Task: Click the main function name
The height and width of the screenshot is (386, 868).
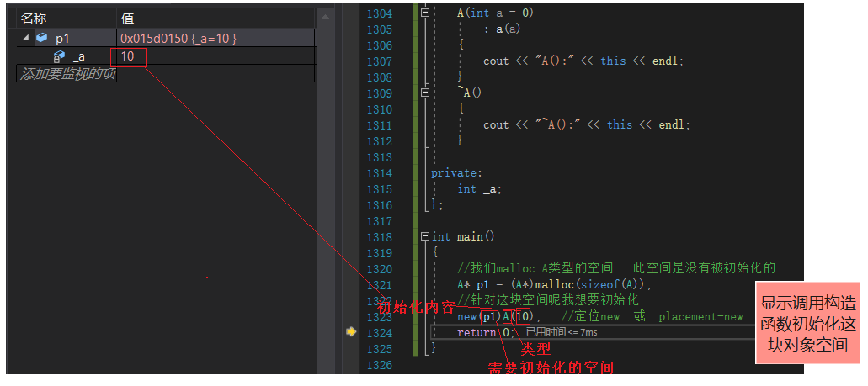Action: pyautogui.click(x=470, y=236)
